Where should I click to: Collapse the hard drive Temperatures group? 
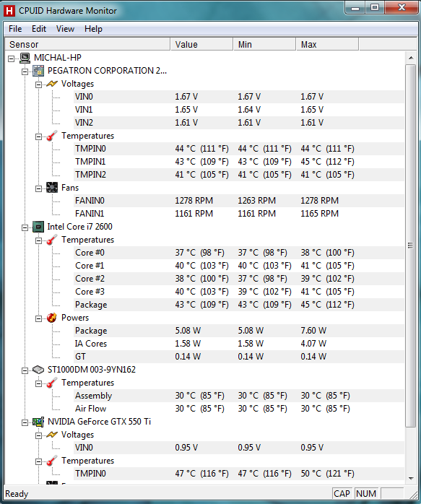click(x=38, y=383)
